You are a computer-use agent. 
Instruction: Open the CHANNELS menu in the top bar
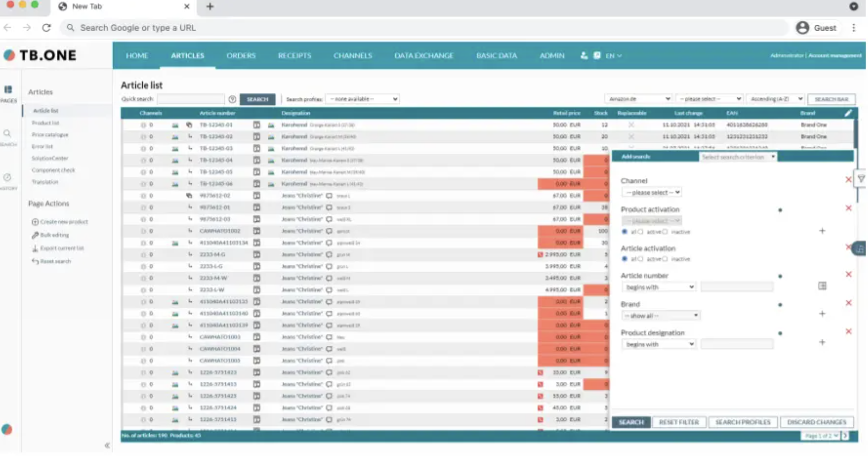352,55
